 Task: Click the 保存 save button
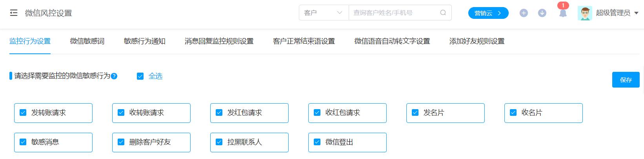click(626, 80)
